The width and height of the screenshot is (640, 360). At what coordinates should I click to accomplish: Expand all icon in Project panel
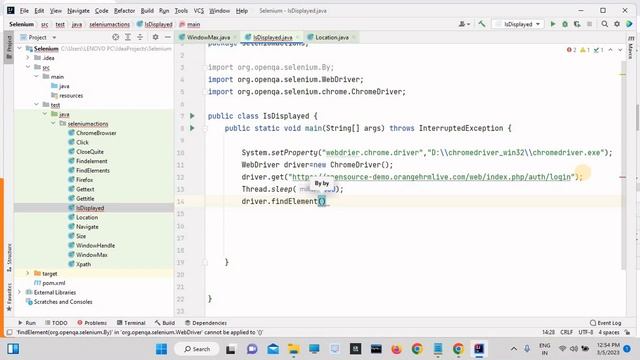tap(128, 37)
